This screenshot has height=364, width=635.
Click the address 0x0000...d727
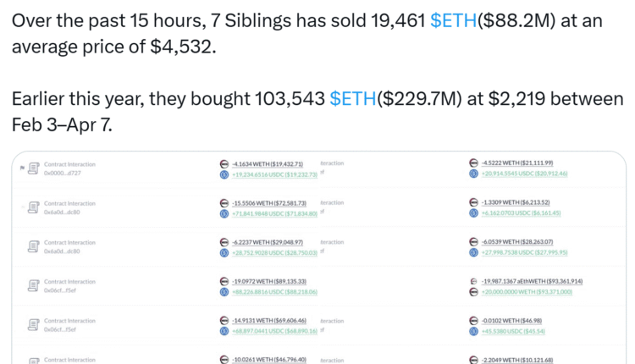point(62,173)
